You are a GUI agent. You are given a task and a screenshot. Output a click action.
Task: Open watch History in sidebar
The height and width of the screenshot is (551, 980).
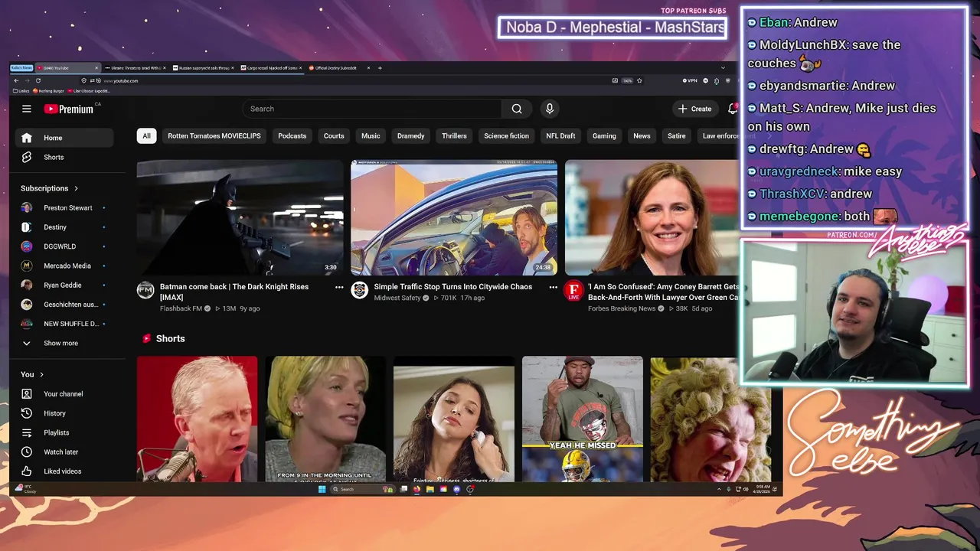coord(64,413)
